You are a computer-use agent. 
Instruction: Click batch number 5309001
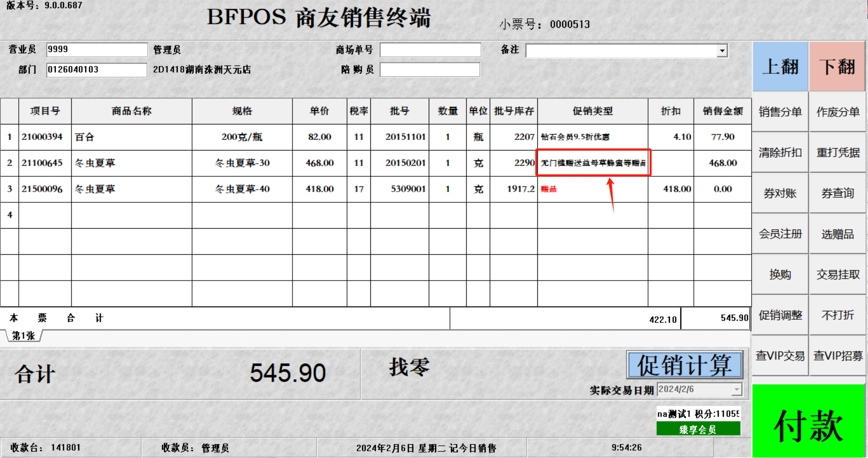click(x=400, y=189)
